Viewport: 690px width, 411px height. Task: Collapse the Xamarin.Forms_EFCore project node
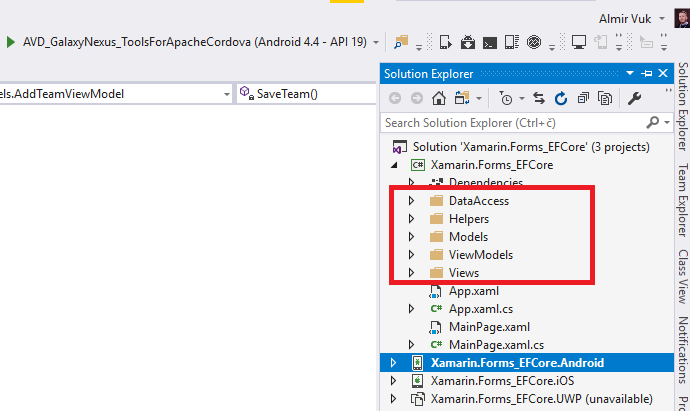pyautogui.click(x=394, y=165)
